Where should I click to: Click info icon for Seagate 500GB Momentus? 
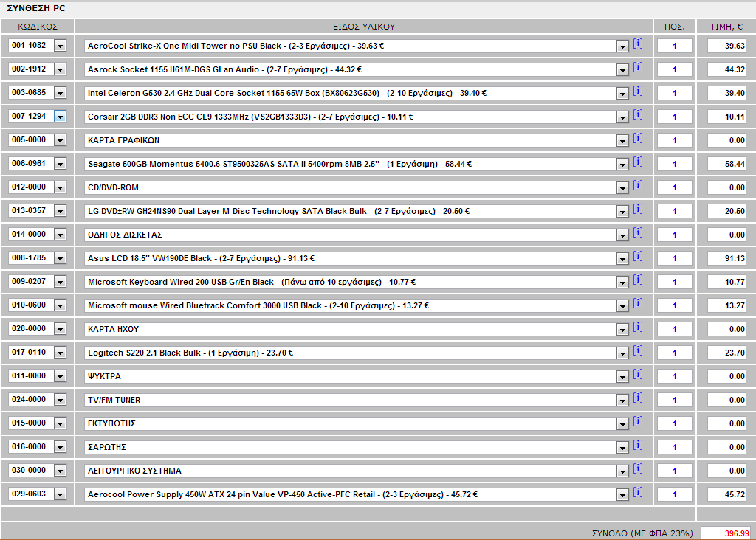click(637, 162)
